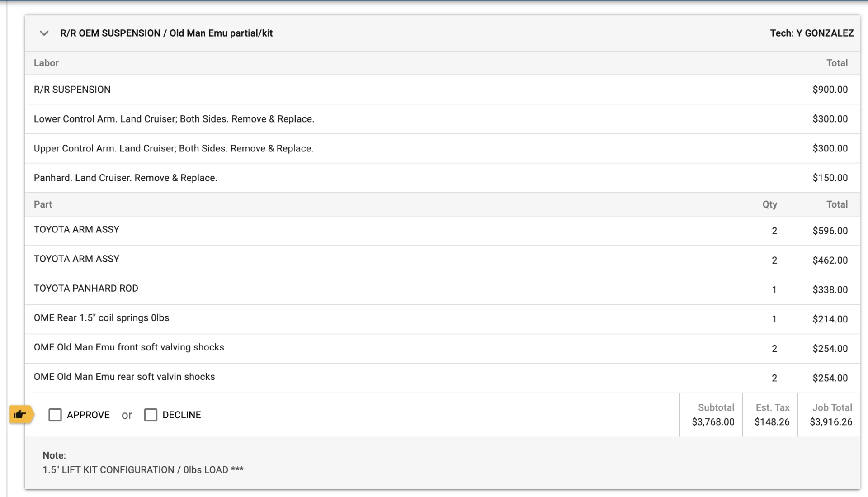Viewport: 868px width, 497px height.
Task: Click the yellow pointing hand icon
Action: 20,414
